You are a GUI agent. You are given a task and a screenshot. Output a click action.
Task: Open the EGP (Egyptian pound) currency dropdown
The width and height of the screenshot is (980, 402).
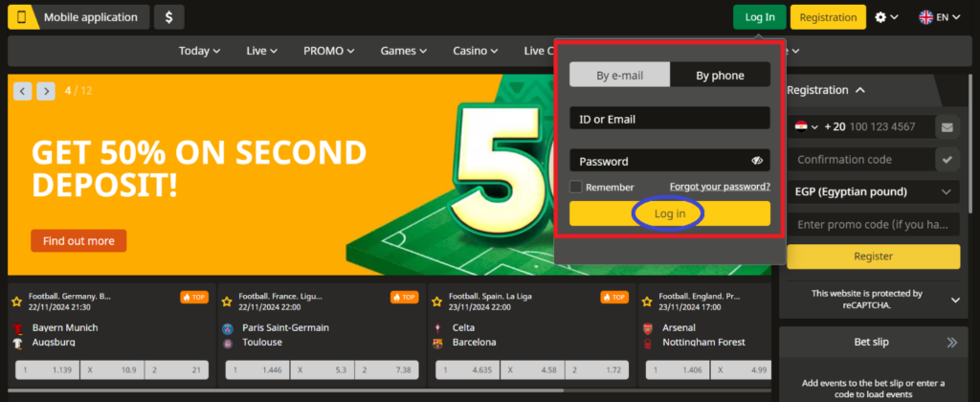(873, 192)
